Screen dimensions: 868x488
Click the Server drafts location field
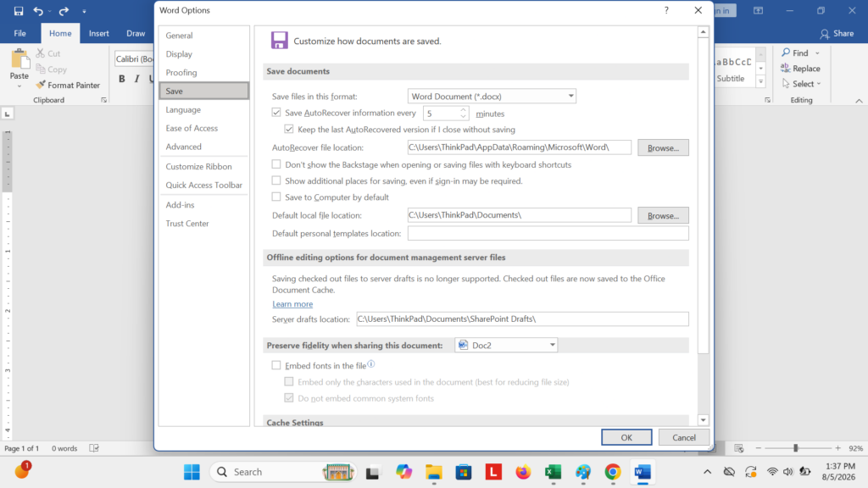[x=522, y=319]
